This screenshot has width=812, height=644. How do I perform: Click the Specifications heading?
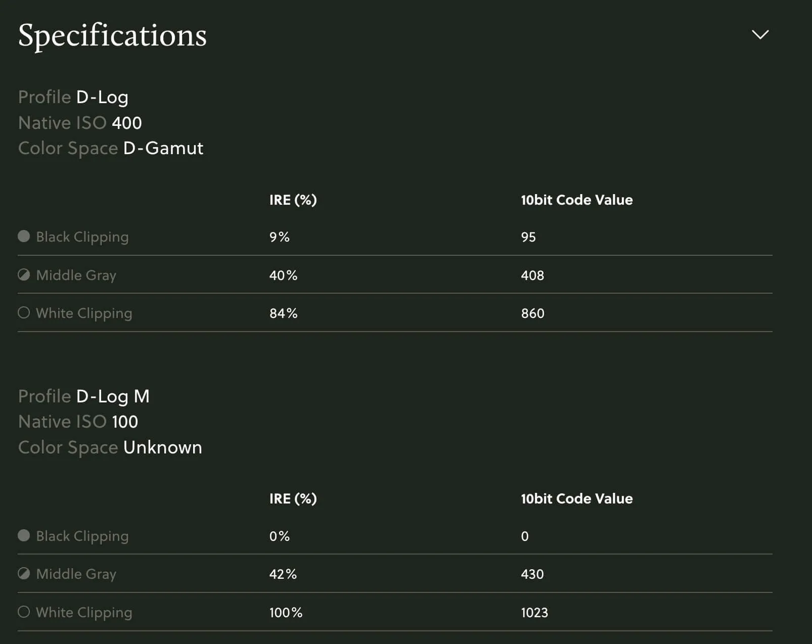tap(112, 35)
